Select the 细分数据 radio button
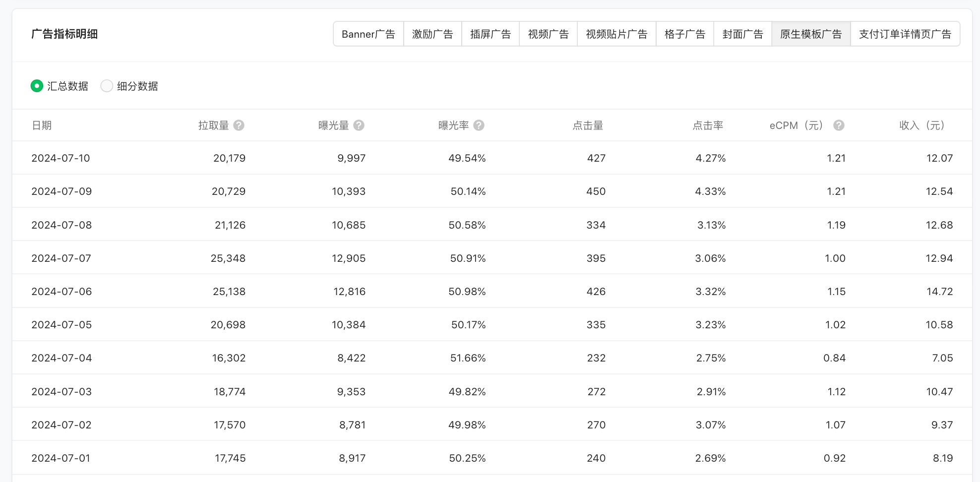 [107, 86]
